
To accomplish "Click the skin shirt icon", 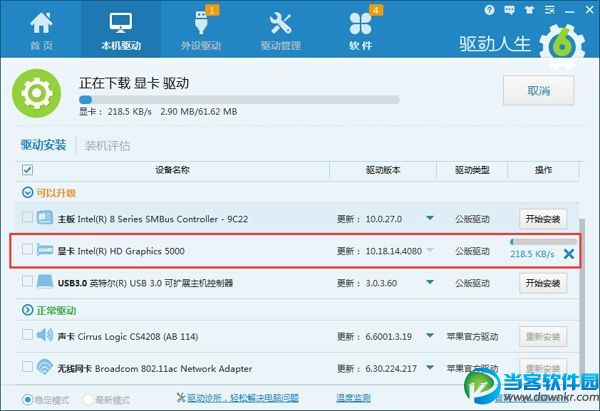I will click(529, 10).
